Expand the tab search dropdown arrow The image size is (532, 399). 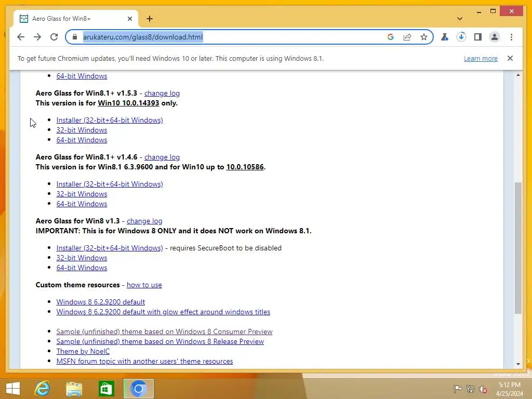(460, 19)
